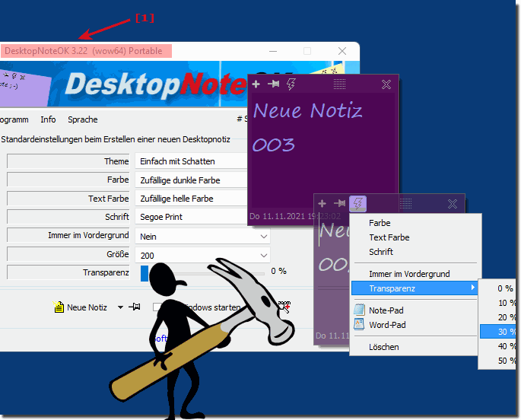Open the Farbe combo box
521x420 pixels.
coord(192,180)
